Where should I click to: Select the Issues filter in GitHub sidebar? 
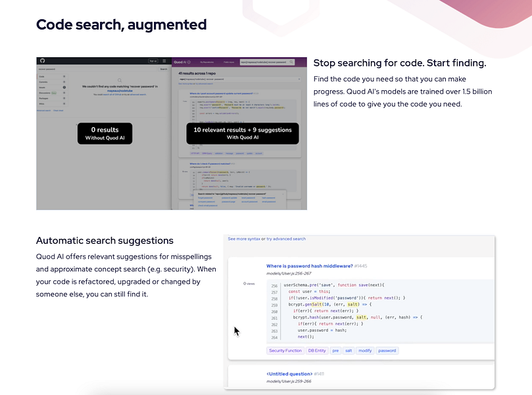click(x=51, y=88)
